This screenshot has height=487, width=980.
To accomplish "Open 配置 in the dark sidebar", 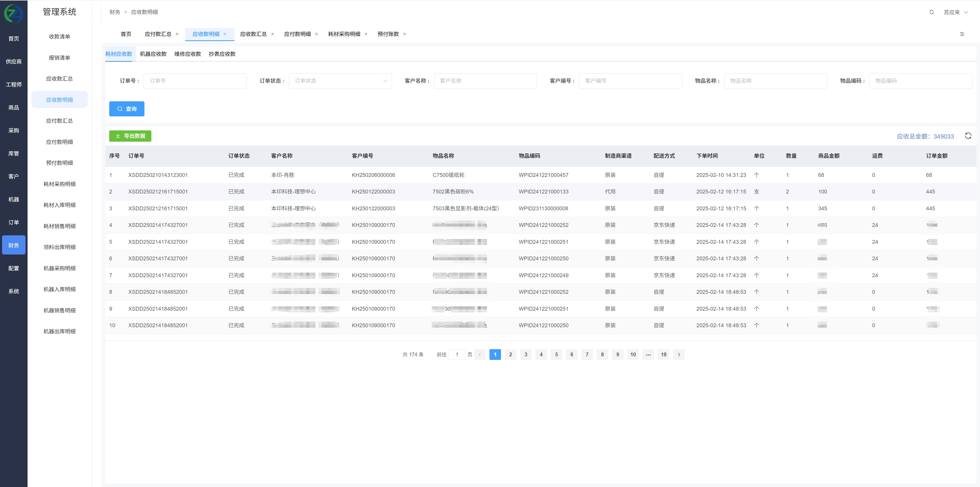I will [14, 268].
